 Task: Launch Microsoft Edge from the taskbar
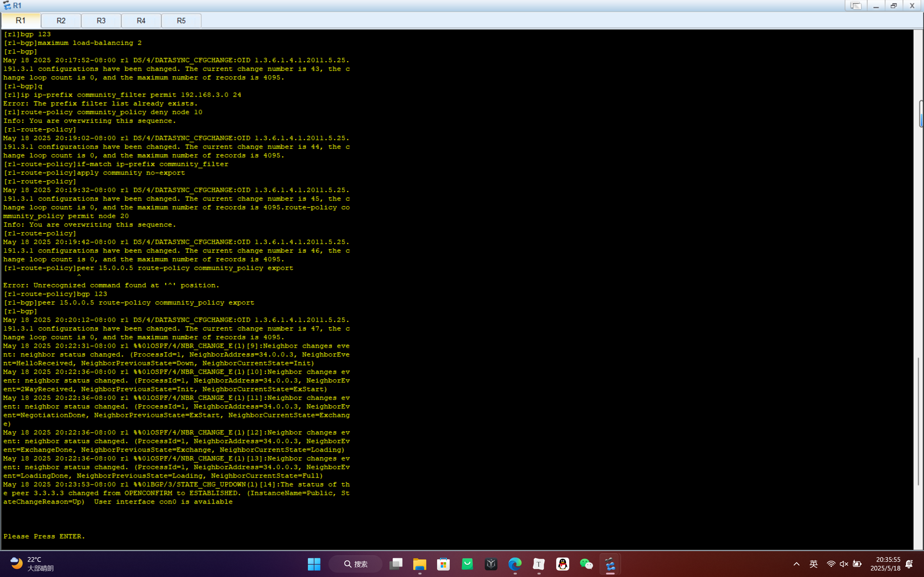[515, 564]
